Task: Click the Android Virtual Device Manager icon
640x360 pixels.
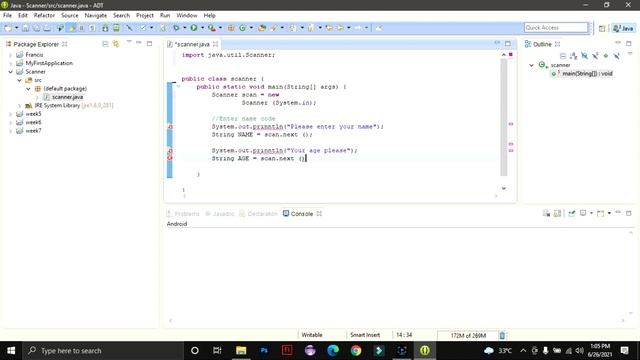Action: pyautogui.click(x=116, y=28)
